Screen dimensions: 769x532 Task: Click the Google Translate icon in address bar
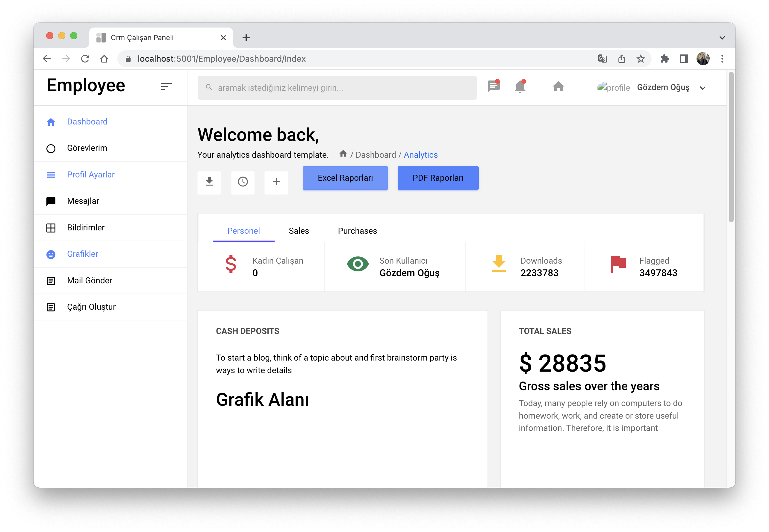(602, 59)
